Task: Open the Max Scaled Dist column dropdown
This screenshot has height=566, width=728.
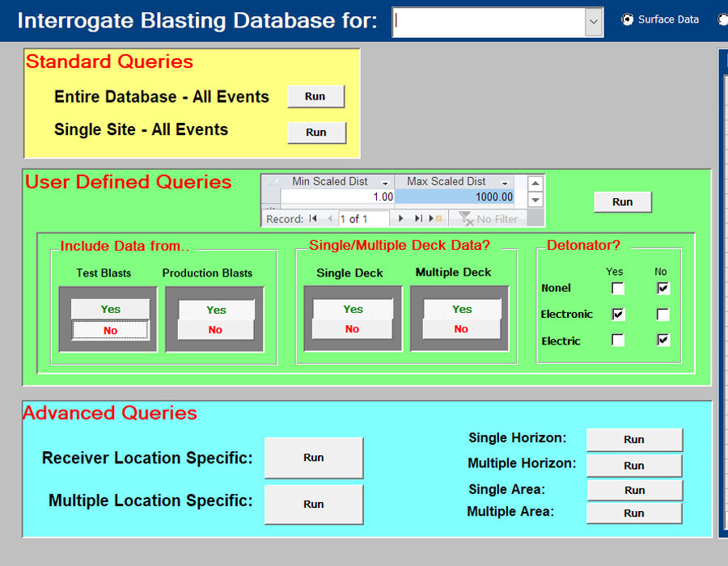Action: [x=503, y=181]
